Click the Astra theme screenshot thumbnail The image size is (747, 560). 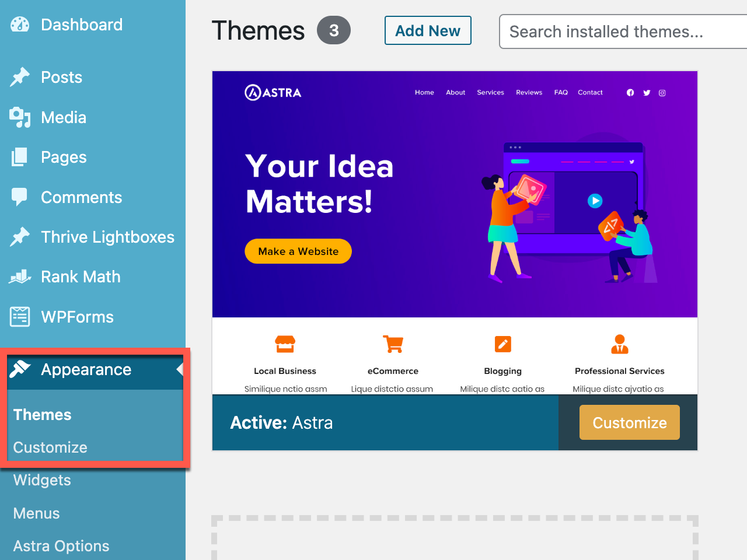(x=455, y=233)
